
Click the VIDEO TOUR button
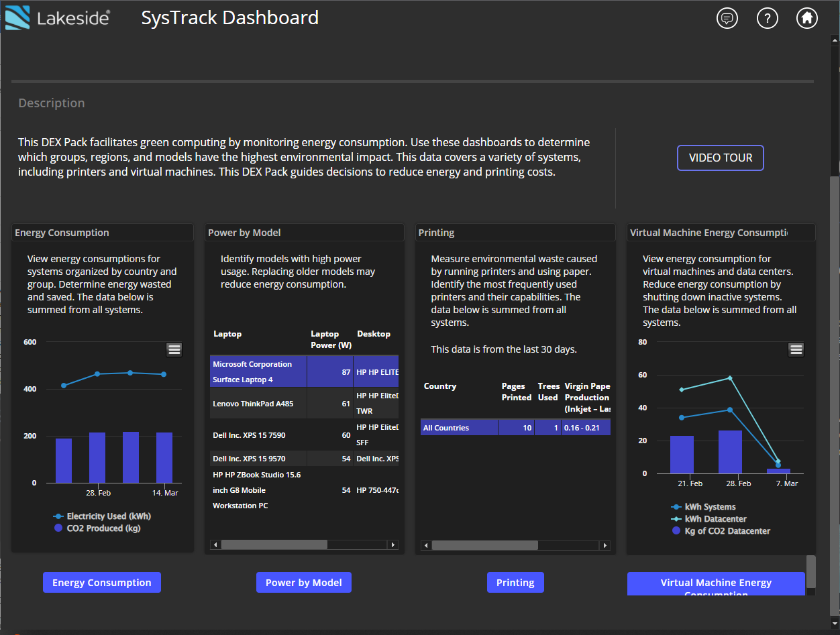pos(720,158)
